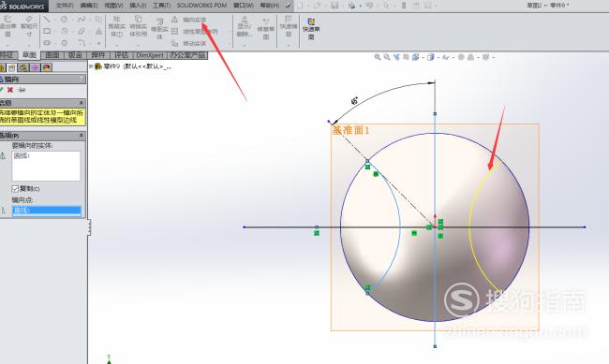Switch to the 评估 ribbon tab

[x=121, y=55]
